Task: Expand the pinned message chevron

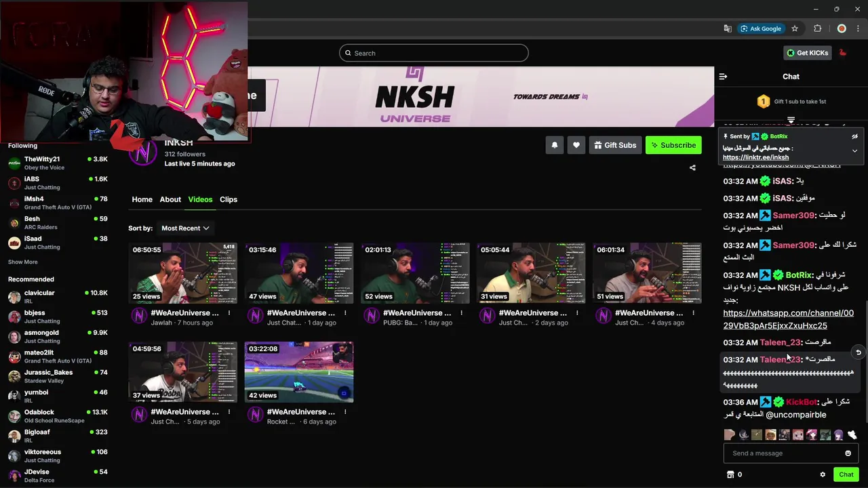Action: point(854,150)
